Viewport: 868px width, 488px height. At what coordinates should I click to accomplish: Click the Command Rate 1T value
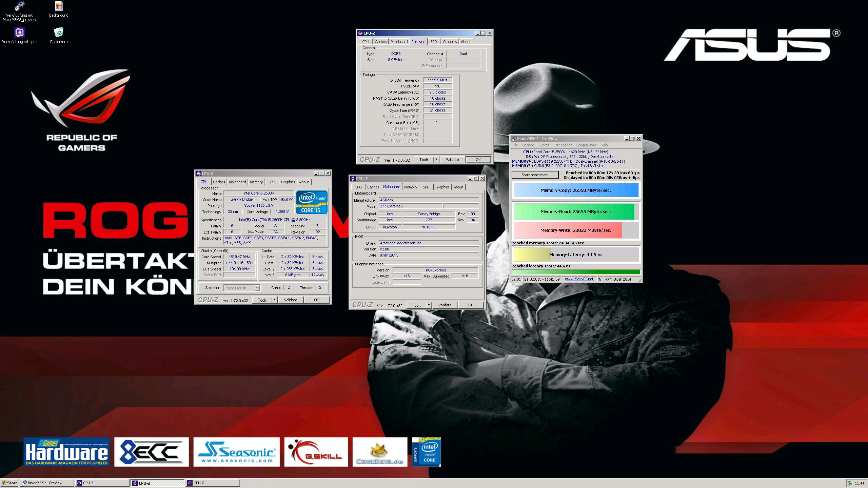tap(437, 123)
